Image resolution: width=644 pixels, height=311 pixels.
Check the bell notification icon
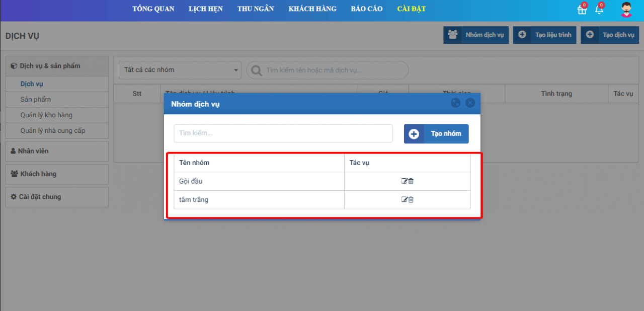coord(599,10)
